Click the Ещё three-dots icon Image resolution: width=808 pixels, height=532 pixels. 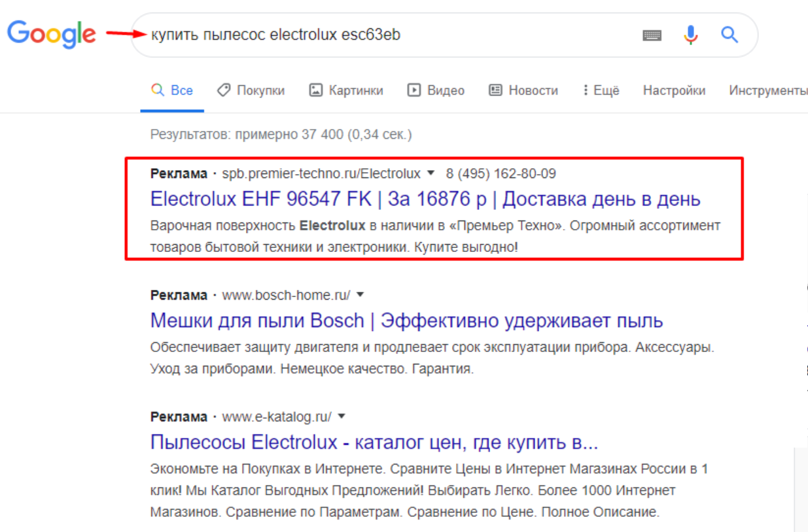coord(585,90)
